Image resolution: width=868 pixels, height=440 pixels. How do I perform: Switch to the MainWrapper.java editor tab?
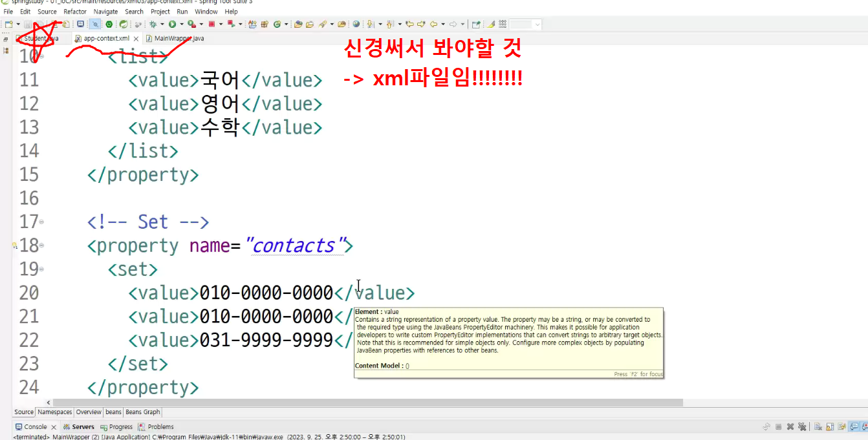click(x=175, y=38)
